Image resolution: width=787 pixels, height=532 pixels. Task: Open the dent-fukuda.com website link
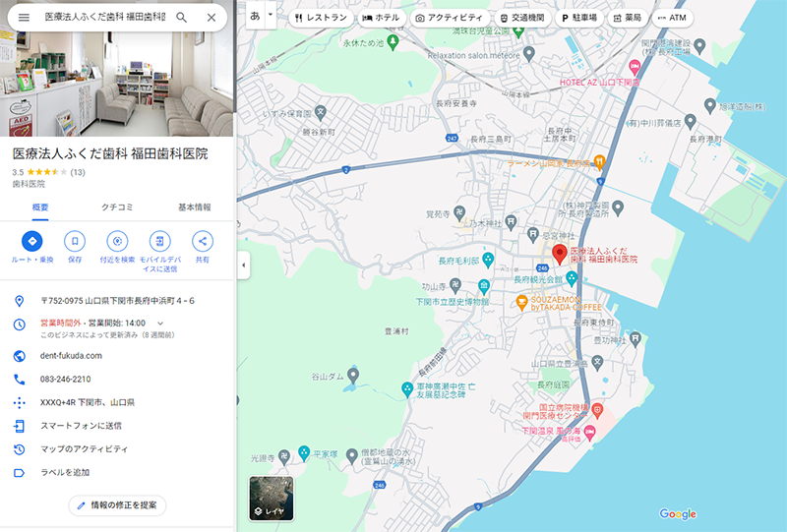(71, 356)
